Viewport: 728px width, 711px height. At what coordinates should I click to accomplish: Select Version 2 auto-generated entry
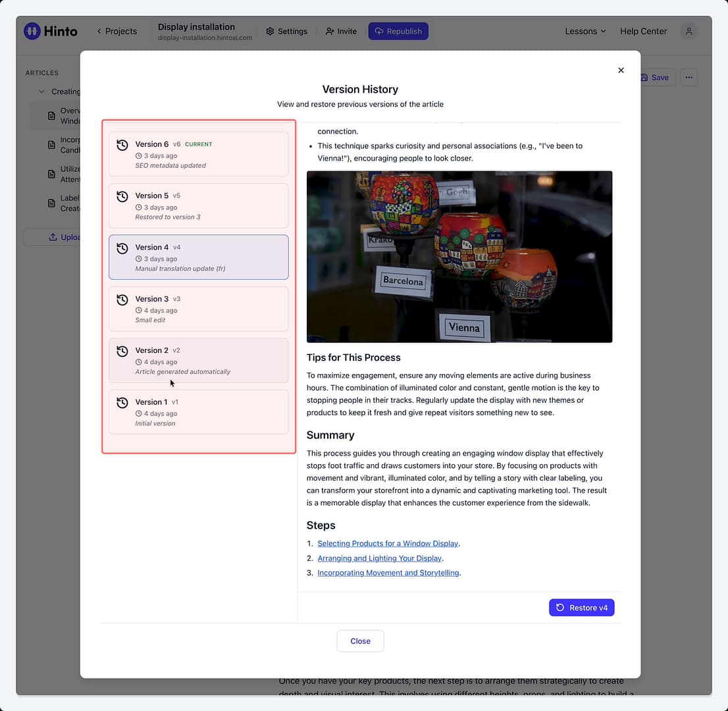pos(199,360)
